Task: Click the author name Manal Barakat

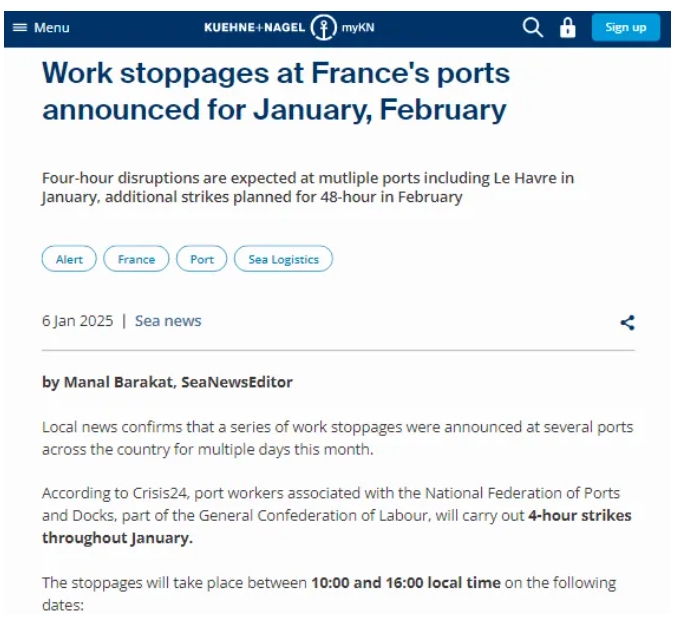Action: click(x=118, y=382)
